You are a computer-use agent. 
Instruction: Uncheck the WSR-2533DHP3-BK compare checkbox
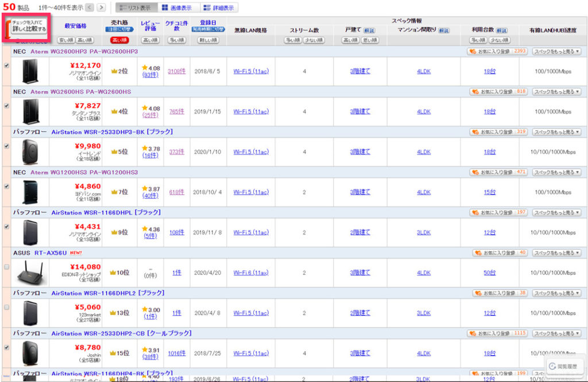(6, 146)
